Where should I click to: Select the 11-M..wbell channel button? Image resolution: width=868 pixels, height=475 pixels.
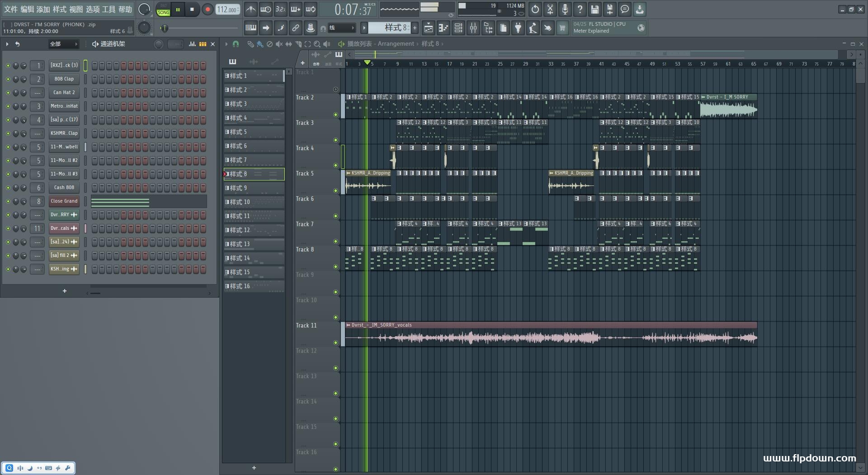[x=64, y=147]
